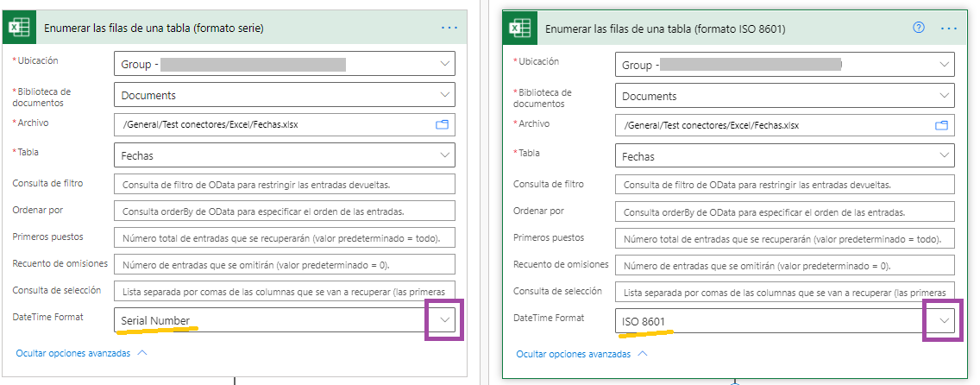Open the ellipsis menu on formato serie card
The height and width of the screenshot is (385, 980).
pos(449,28)
